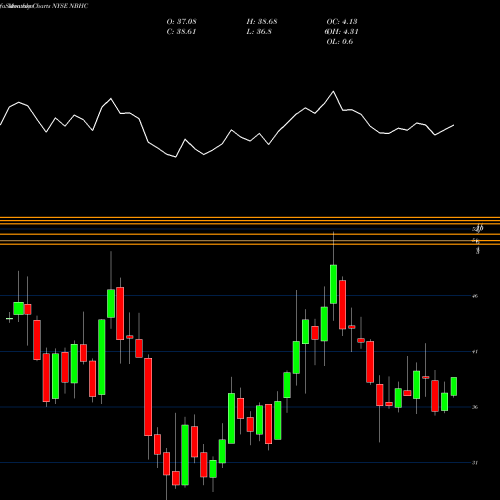
Task: Click the tall green candle at the price peak
Action: pyautogui.click(x=333, y=284)
